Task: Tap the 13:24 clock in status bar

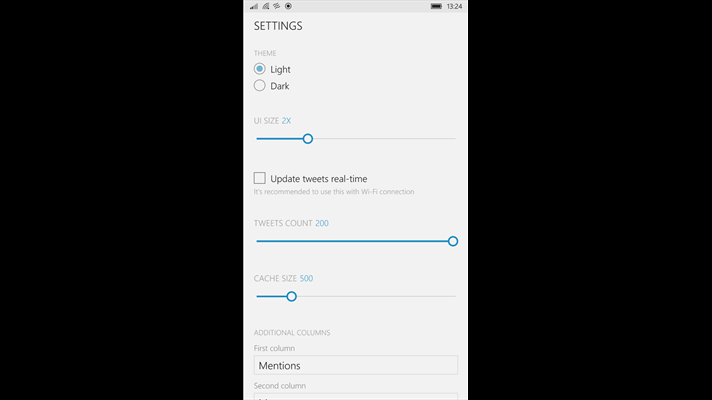Action: [454, 6]
